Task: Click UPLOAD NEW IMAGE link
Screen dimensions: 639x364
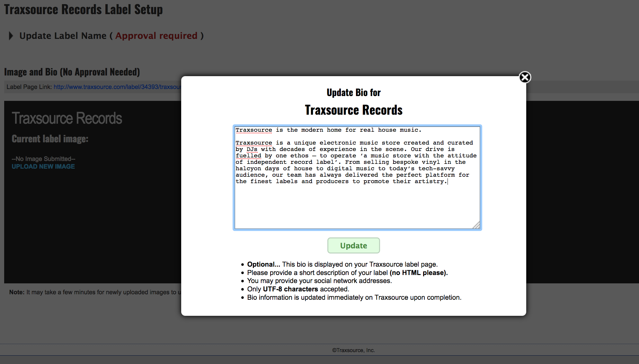Action: [x=43, y=166]
